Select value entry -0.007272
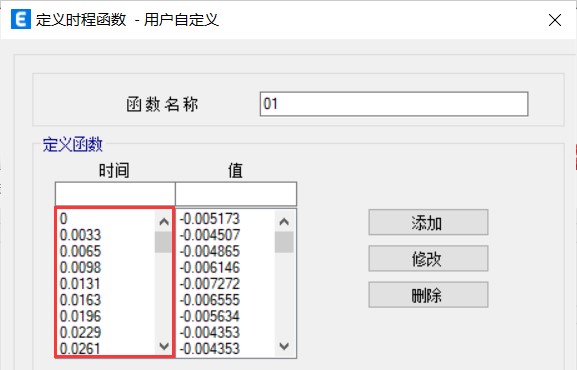The height and width of the screenshot is (370, 577). pyautogui.click(x=210, y=283)
